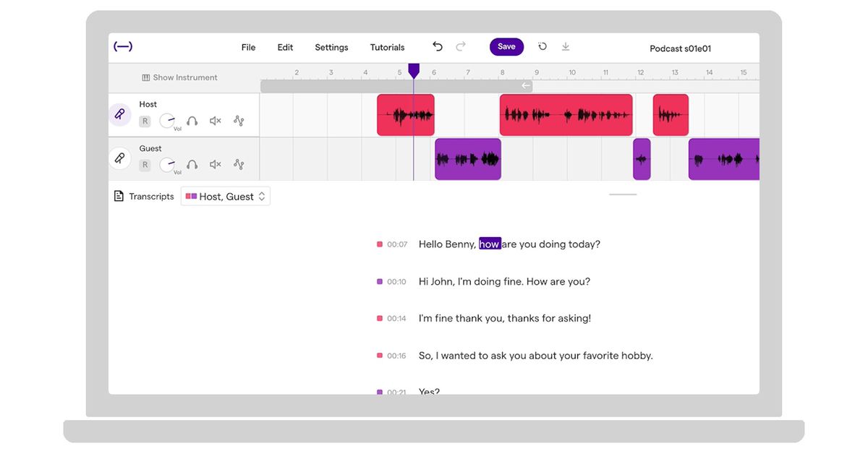Click the purple playhead marker on timeline
This screenshot has width=868, height=454.
[414, 71]
